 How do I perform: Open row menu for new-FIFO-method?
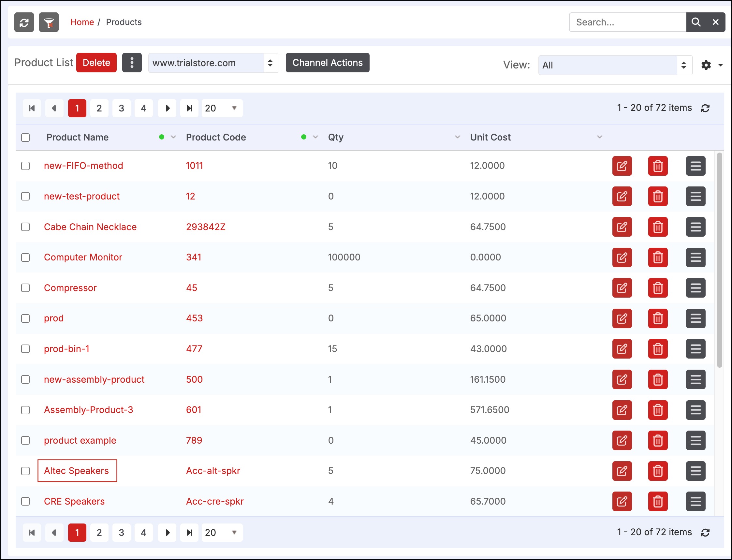point(696,166)
